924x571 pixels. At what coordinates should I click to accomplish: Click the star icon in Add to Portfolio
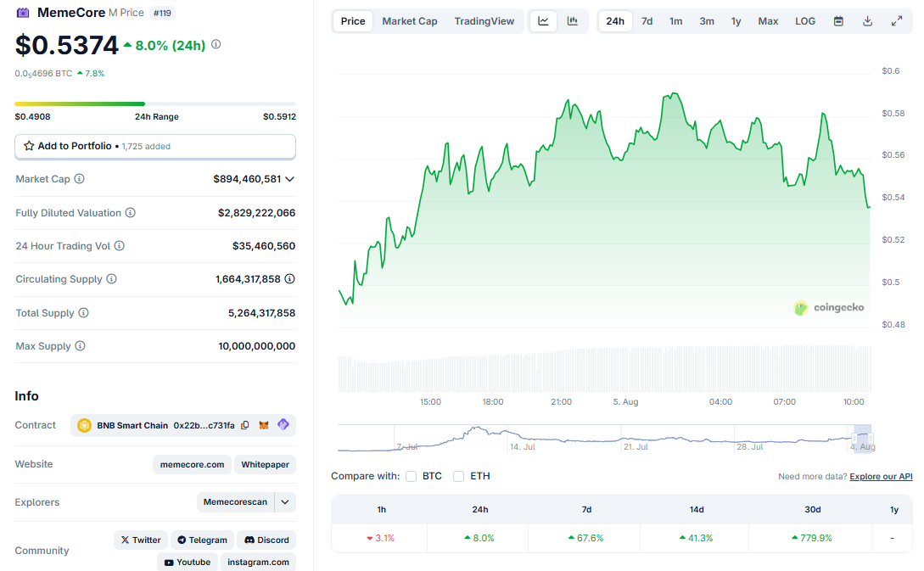pyautogui.click(x=29, y=146)
